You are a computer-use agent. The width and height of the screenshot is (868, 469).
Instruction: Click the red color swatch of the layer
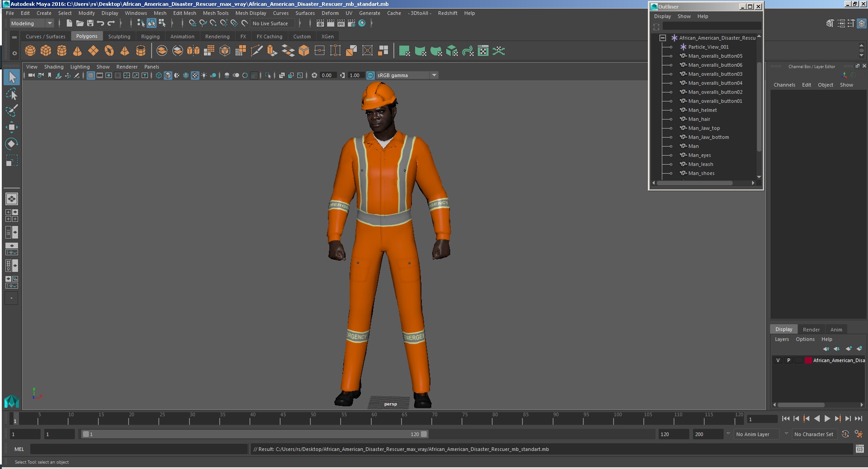[808, 360]
